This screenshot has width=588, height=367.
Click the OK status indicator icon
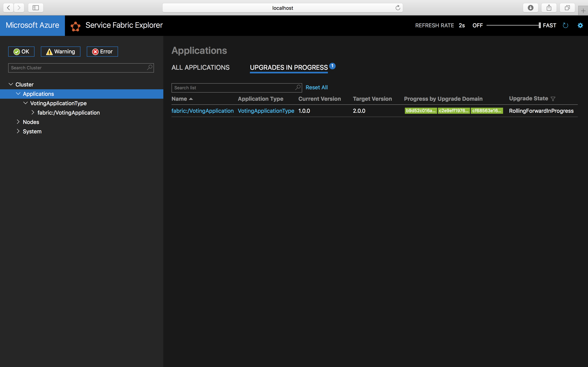point(17,51)
